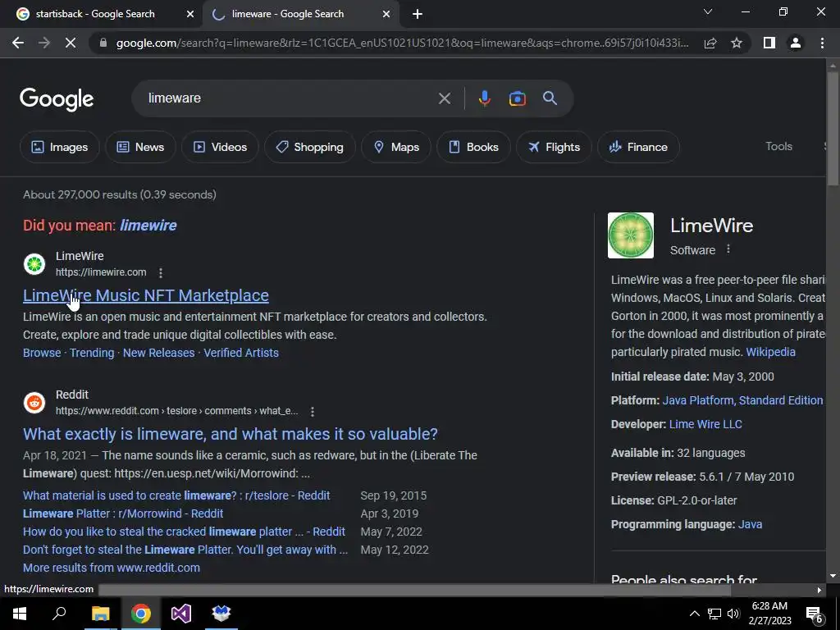Open 'What exactly is limeware' Reddit result
The height and width of the screenshot is (630, 840).
231,434
